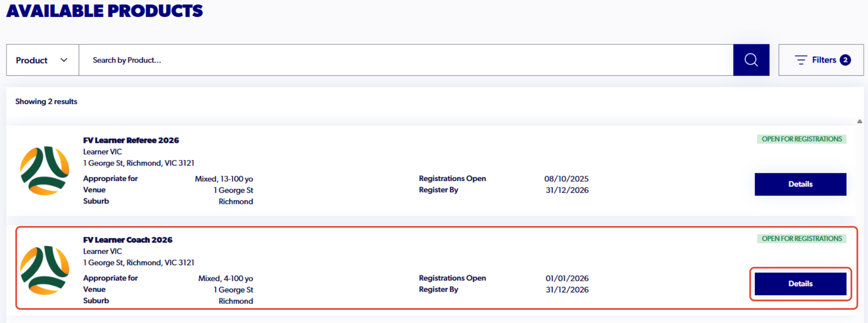Screen dimensions: 868x323
Task: Open Details for FV Learner Coach 2026
Action: coord(800,284)
